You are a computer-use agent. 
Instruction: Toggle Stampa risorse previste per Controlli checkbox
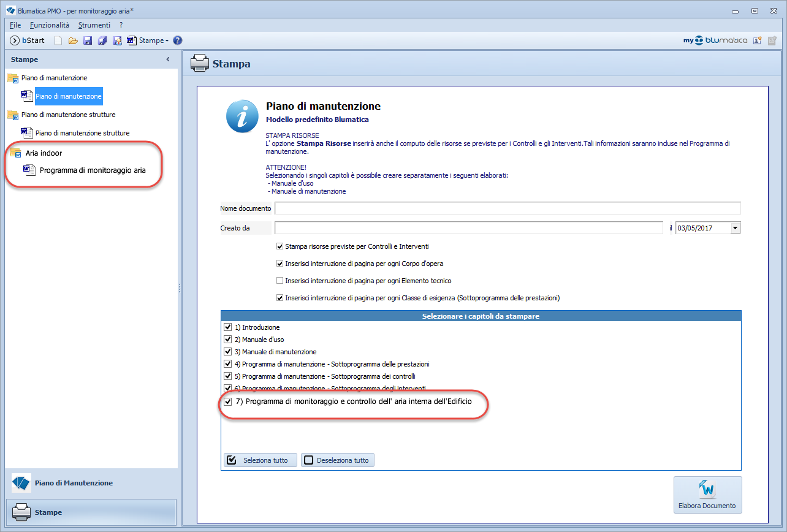(x=280, y=246)
